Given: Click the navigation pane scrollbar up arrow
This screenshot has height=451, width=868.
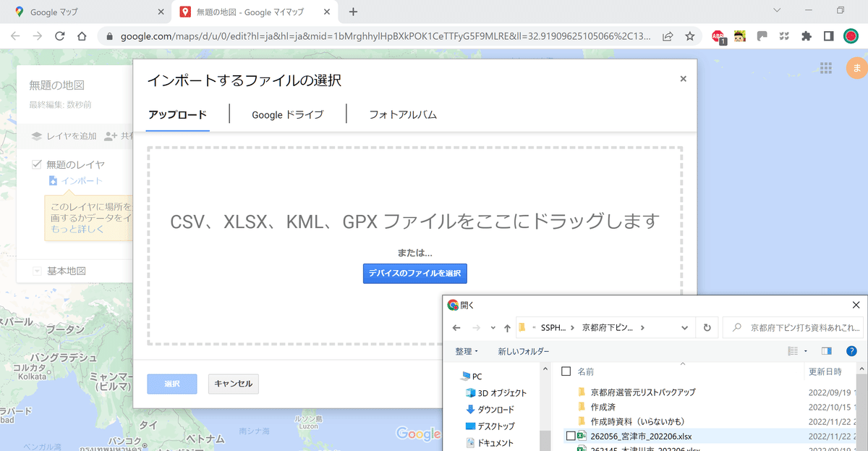Looking at the screenshot, I should [545, 368].
